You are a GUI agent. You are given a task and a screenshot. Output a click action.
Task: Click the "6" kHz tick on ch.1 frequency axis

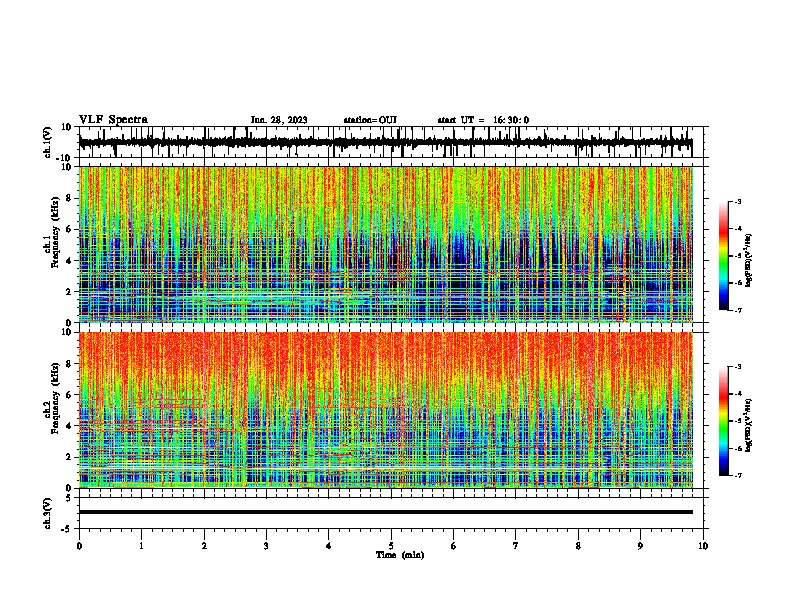pos(71,229)
